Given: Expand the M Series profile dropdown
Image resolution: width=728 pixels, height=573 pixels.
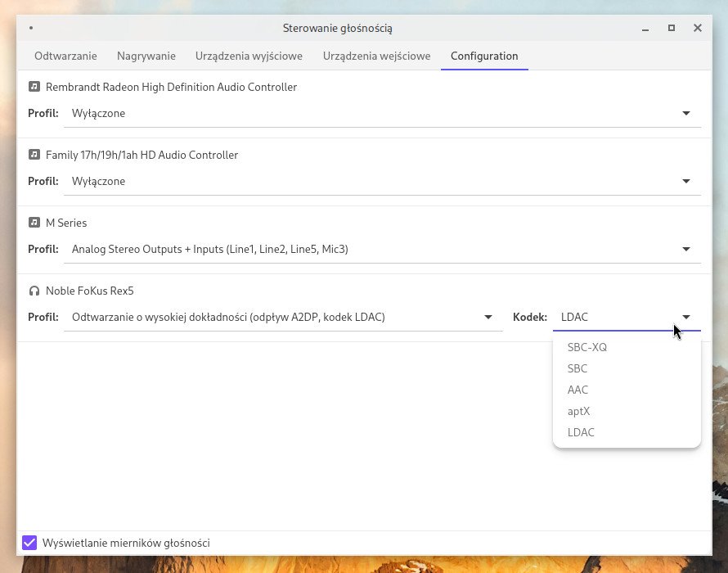Looking at the screenshot, I should tap(382, 249).
